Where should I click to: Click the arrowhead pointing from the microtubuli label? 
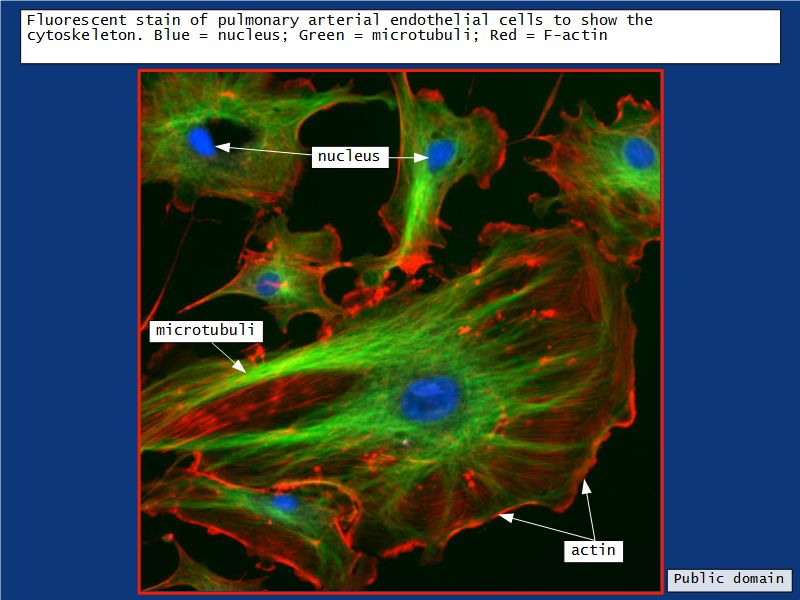[x=242, y=369]
